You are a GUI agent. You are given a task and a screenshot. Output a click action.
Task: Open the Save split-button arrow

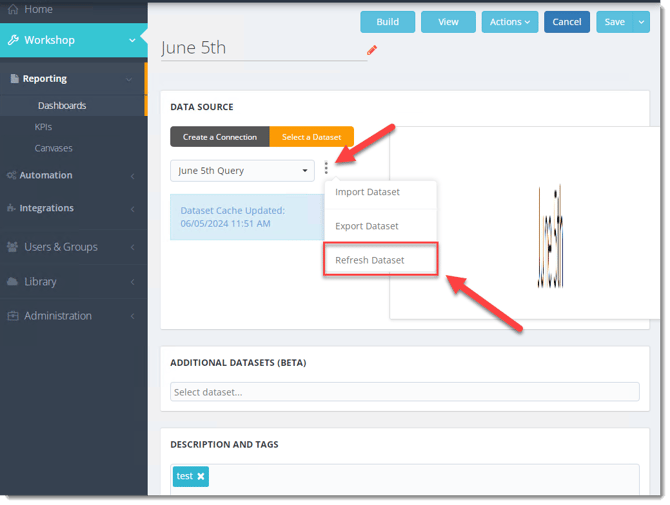642,22
